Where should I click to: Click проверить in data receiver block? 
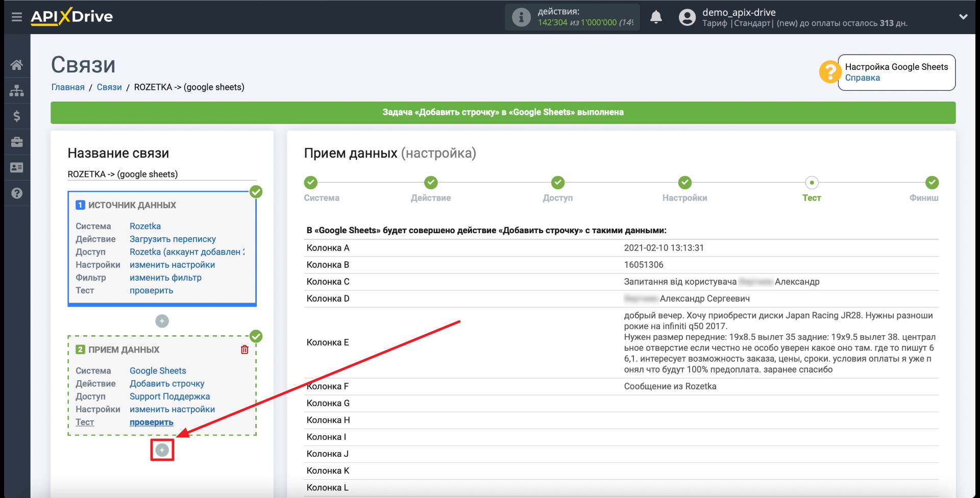151,422
